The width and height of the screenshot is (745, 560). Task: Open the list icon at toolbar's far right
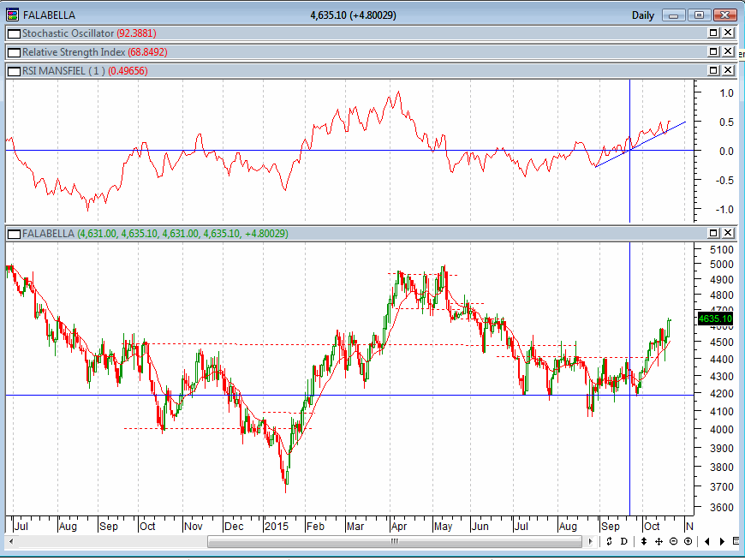click(x=736, y=542)
